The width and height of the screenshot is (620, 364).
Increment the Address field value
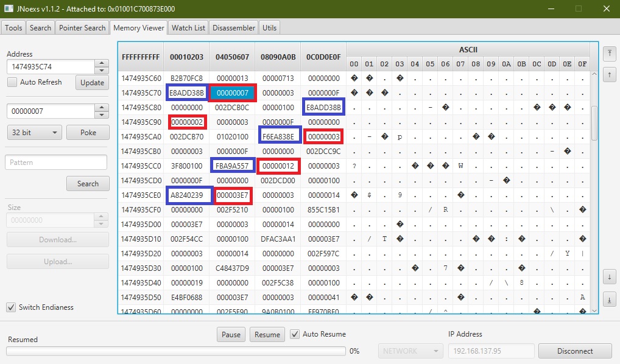[x=102, y=63]
